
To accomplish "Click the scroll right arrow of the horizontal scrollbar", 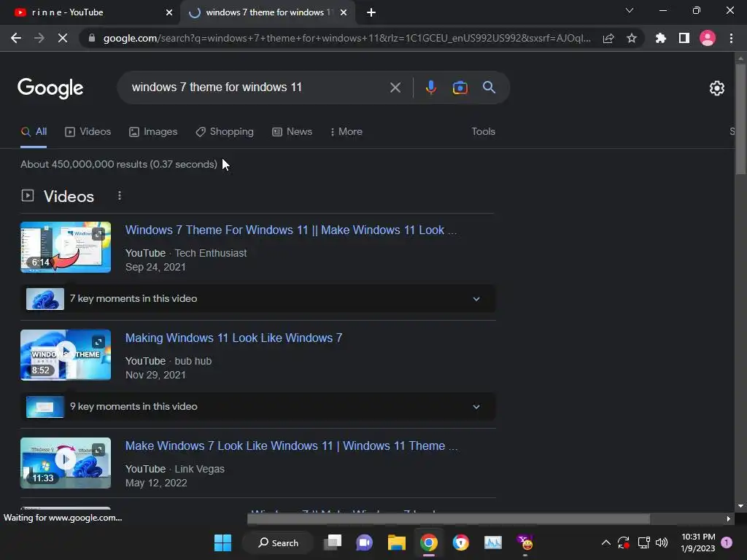I will [728, 518].
